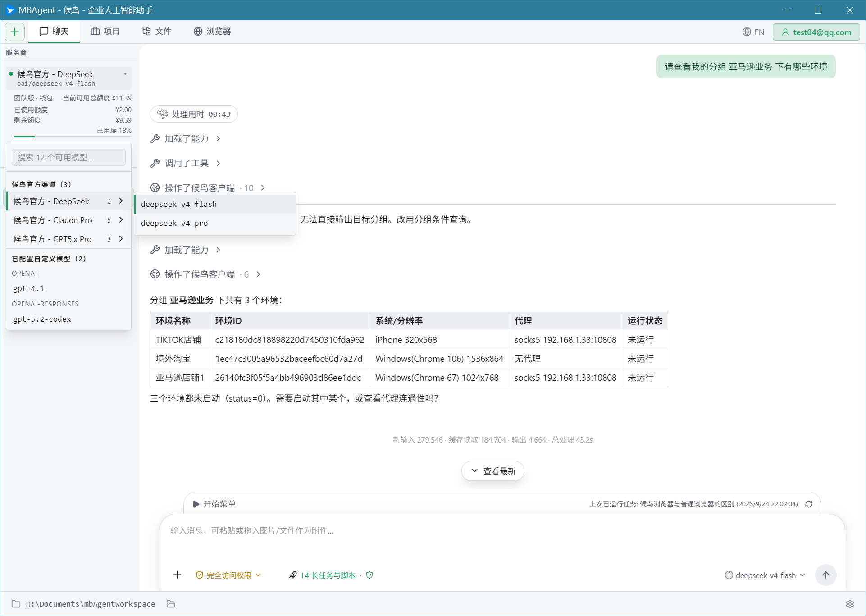
Task: Open the 项目 tab
Action: pos(105,32)
